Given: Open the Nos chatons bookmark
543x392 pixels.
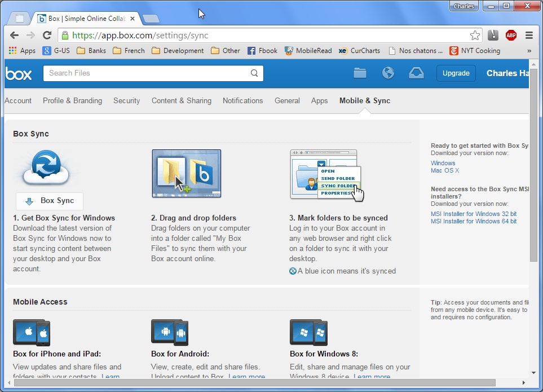Looking at the screenshot, I should [416, 51].
